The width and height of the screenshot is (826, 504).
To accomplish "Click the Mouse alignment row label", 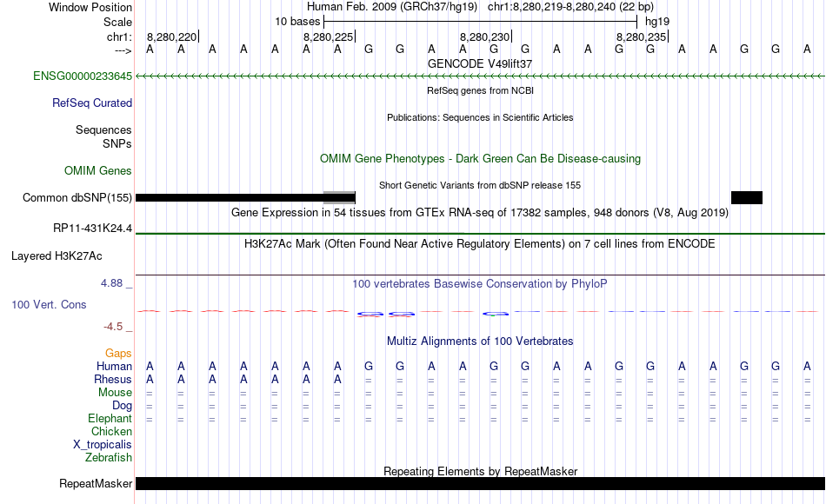I will click(116, 393).
